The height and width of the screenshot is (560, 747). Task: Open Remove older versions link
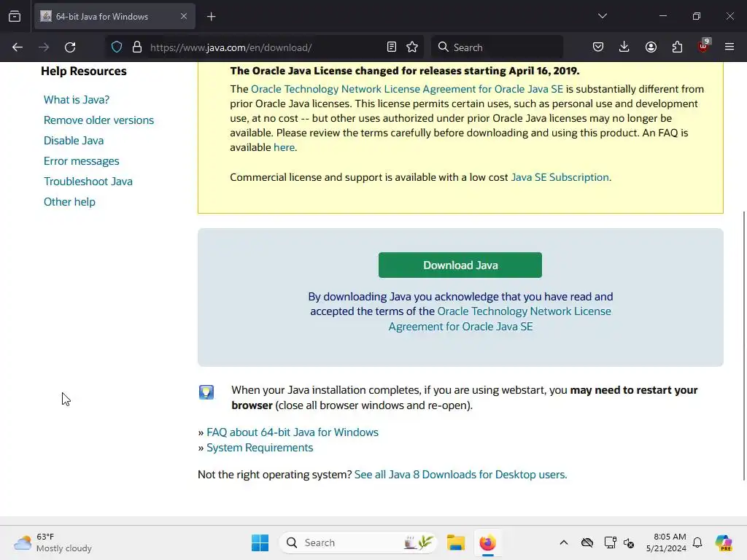pyautogui.click(x=98, y=120)
